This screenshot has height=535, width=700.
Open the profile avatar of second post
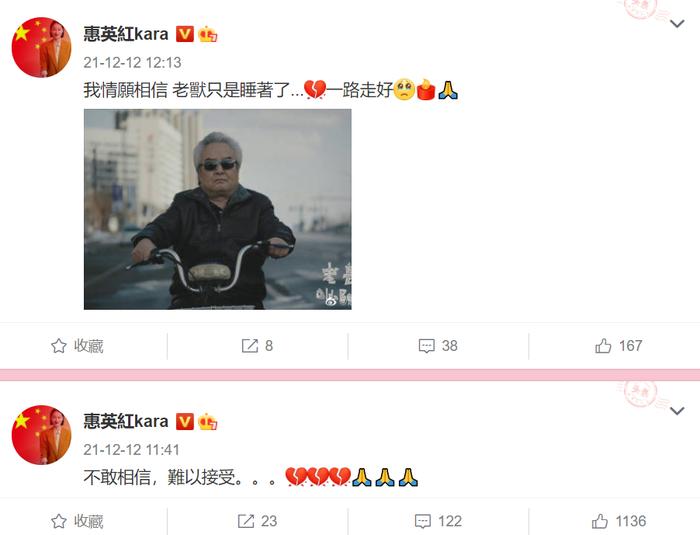click(42, 435)
